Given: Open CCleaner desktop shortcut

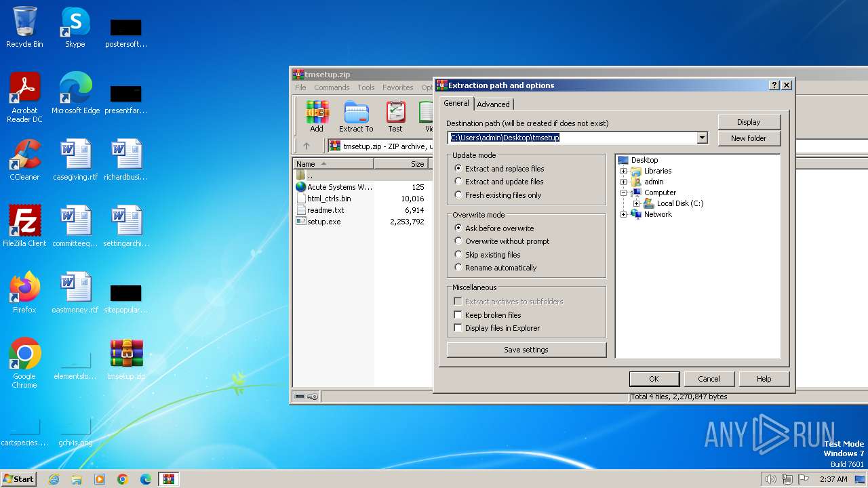Looking at the screenshot, I should point(24,160).
